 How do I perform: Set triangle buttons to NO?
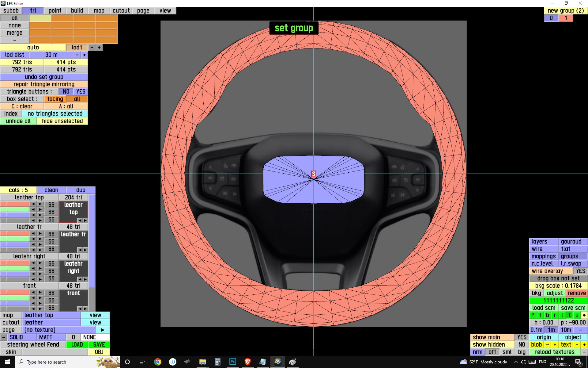[66, 92]
